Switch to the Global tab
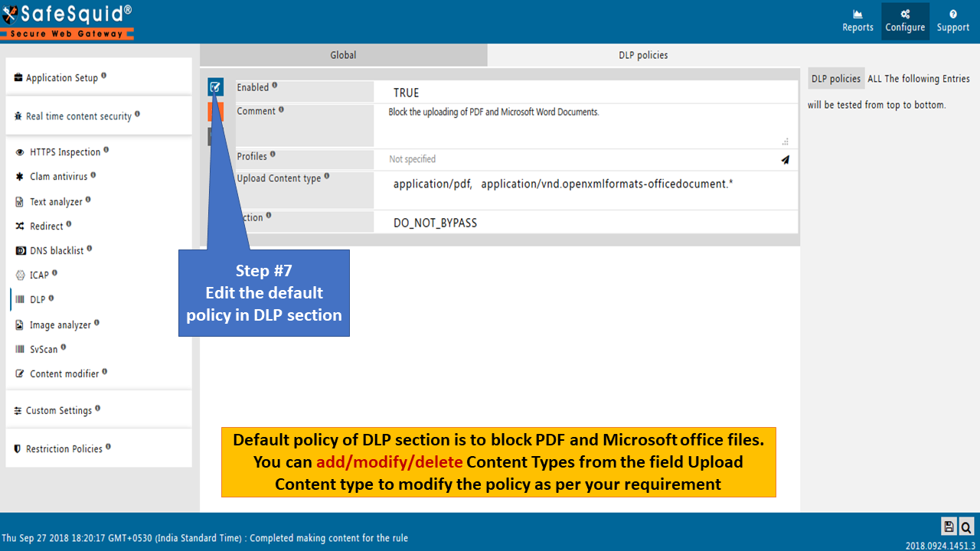Screen dimensions: 980x551 [x=343, y=55]
